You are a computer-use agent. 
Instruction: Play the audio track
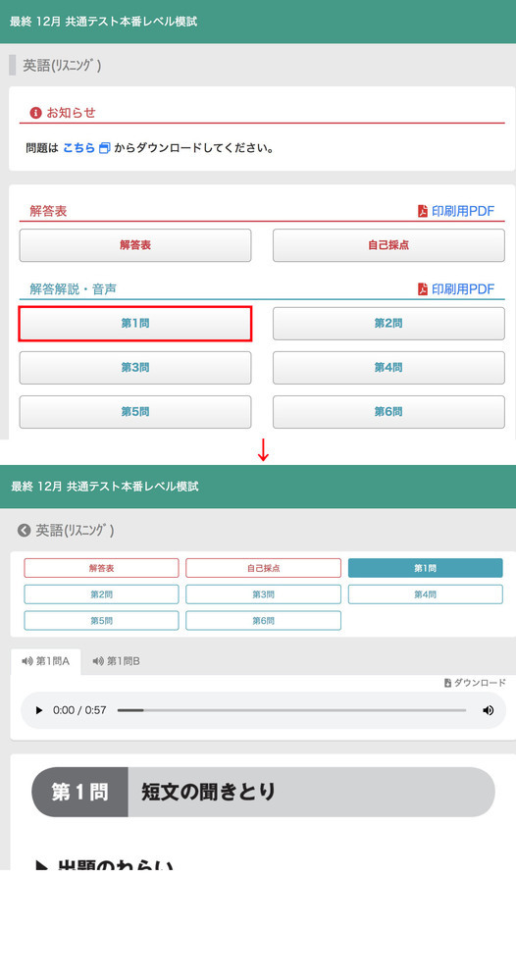39,710
